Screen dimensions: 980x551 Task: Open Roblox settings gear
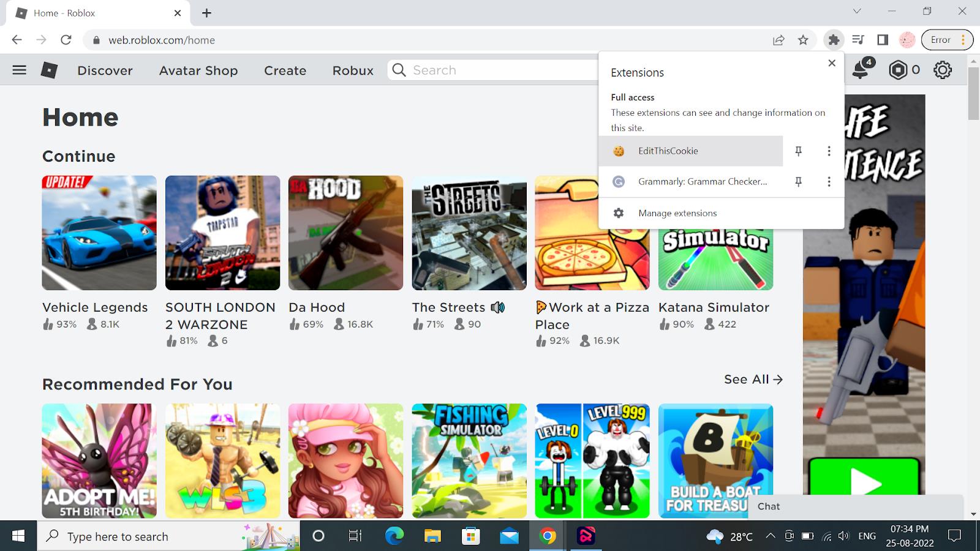tap(941, 70)
